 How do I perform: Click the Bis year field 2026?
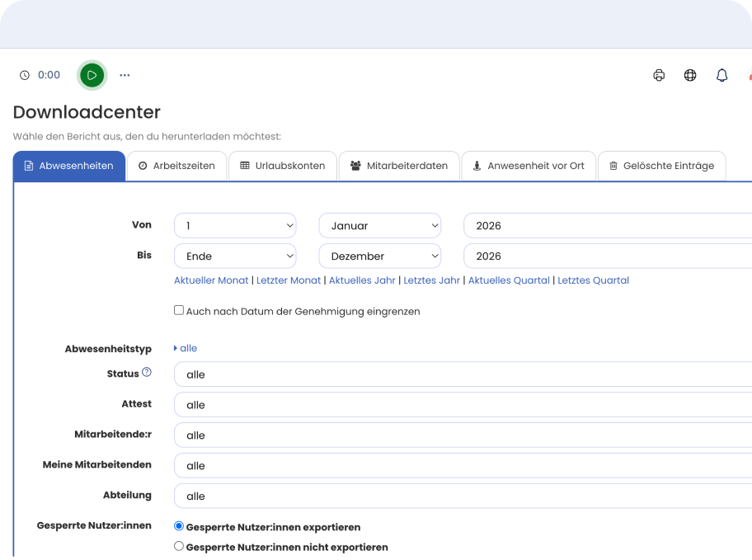(608, 256)
